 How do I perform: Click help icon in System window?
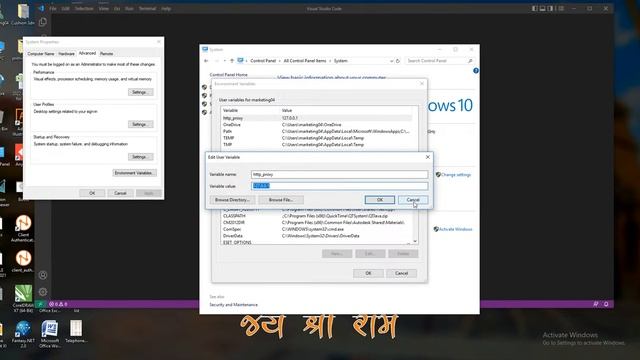coord(476,71)
